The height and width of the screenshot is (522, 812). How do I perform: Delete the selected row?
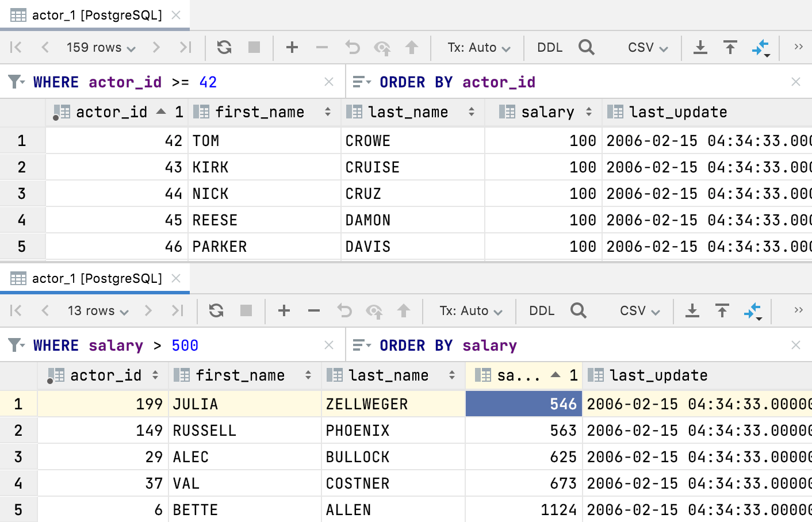pyautogui.click(x=322, y=47)
